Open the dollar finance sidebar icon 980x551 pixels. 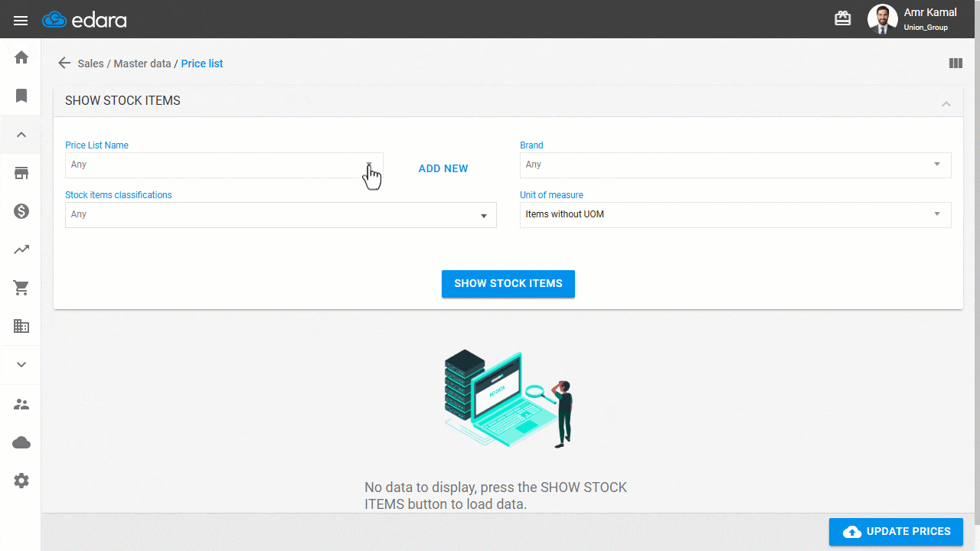click(x=21, y=211)
